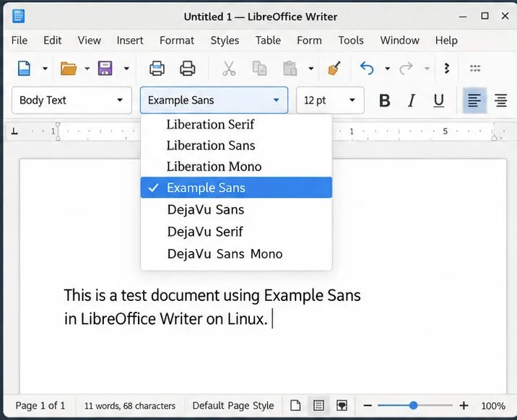517x420 pixels.
Task: Toggle Bold formatting
Action: click(384, 100)
